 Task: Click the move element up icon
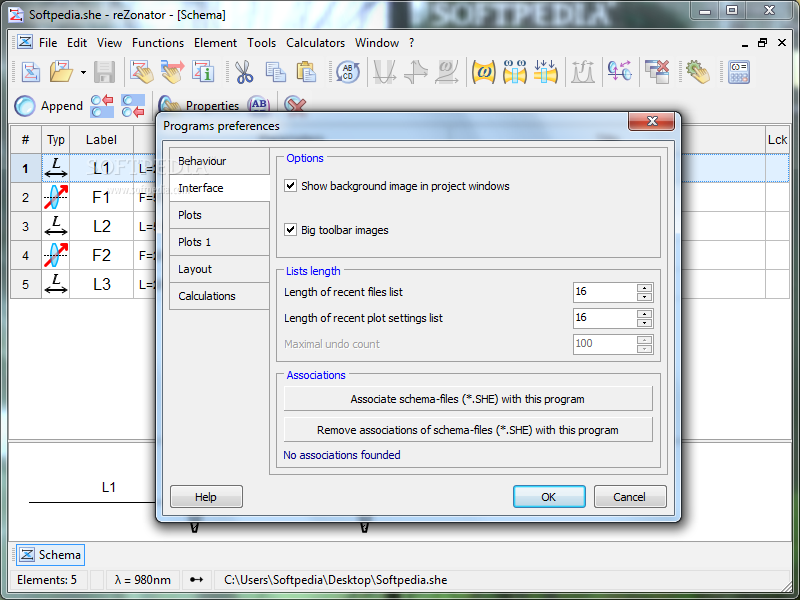102,106
